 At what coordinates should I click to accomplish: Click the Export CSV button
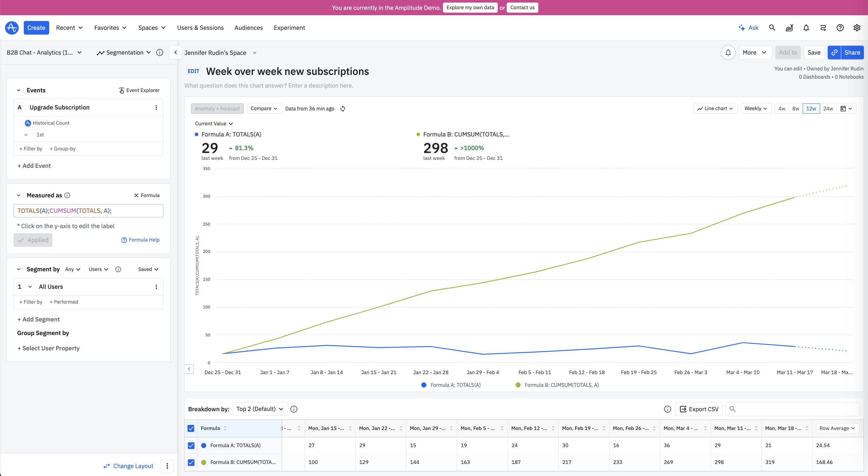699,409
